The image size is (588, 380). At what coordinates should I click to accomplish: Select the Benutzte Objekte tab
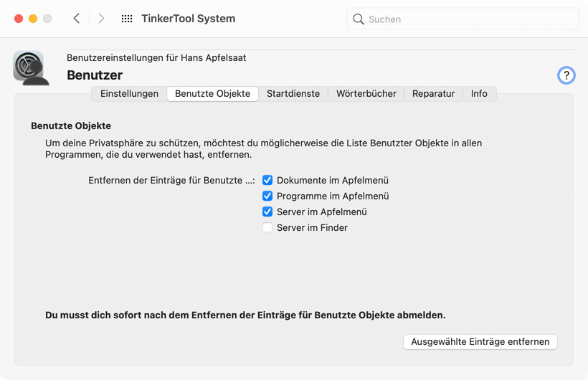click(213, 94)
